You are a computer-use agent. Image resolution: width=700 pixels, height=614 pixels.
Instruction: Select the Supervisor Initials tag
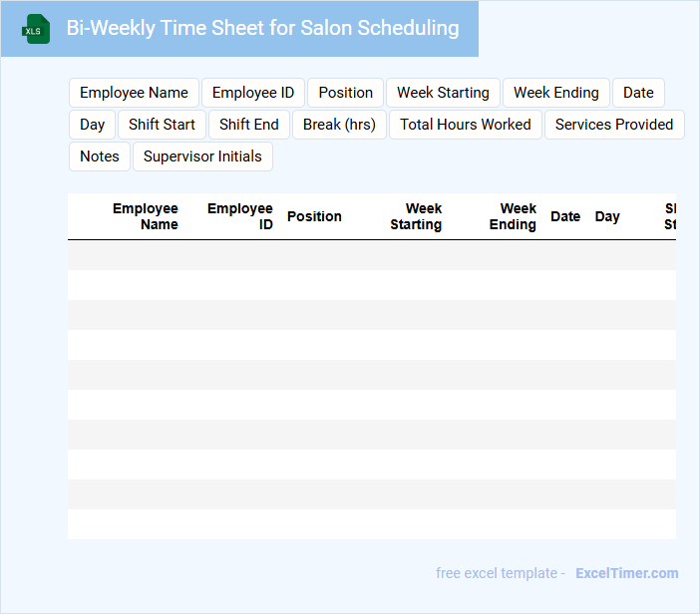[x=202, y=156]
